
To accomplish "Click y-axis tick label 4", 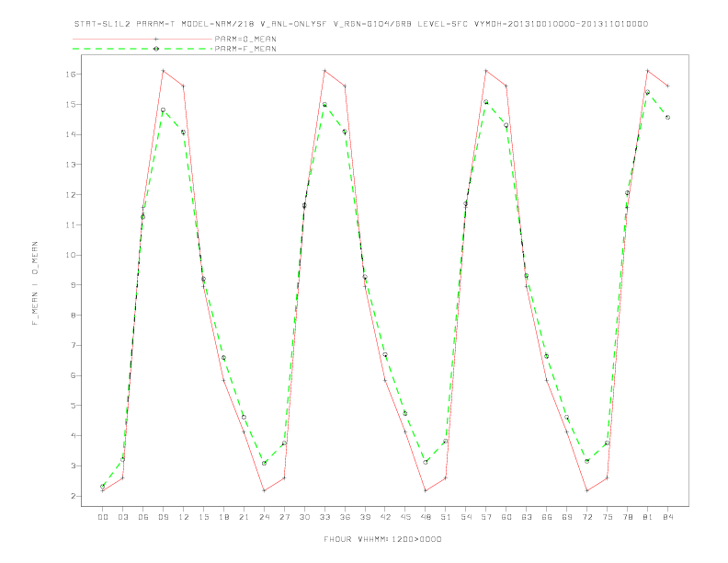I will coord(73,436).
